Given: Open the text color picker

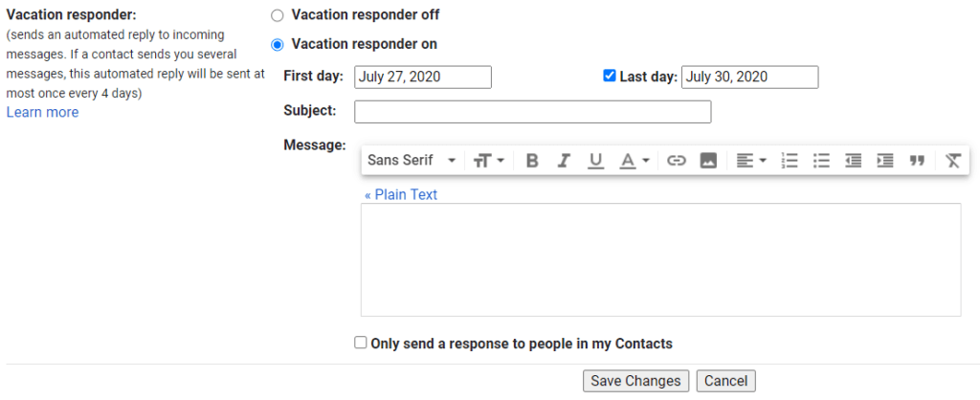Looking at the screenshot, I should click(x=635, y=161).
